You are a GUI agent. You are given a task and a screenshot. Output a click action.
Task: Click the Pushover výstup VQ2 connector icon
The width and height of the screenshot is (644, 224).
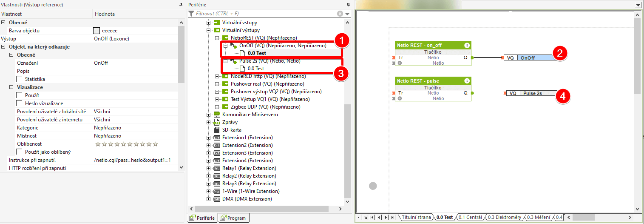coord(225,92)
